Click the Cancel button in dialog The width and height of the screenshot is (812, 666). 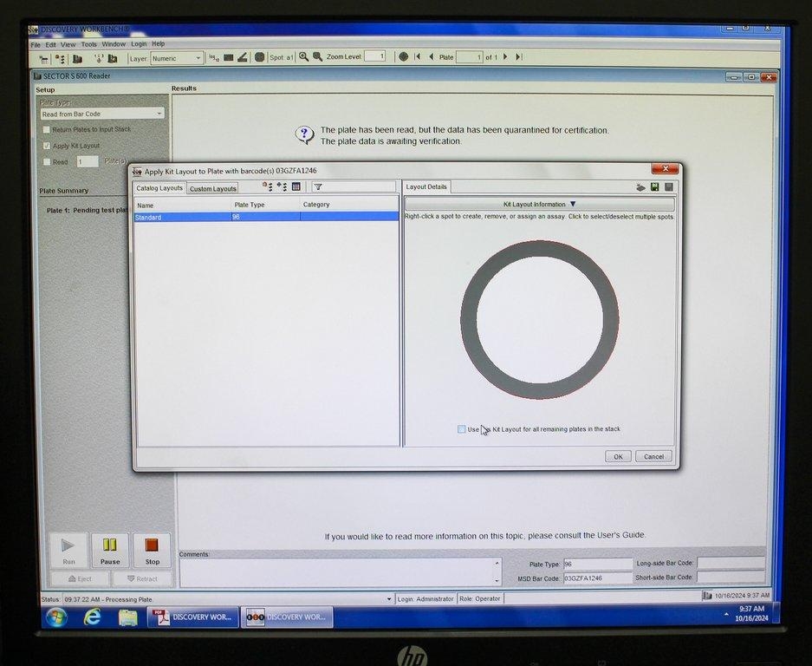[653, 456]
